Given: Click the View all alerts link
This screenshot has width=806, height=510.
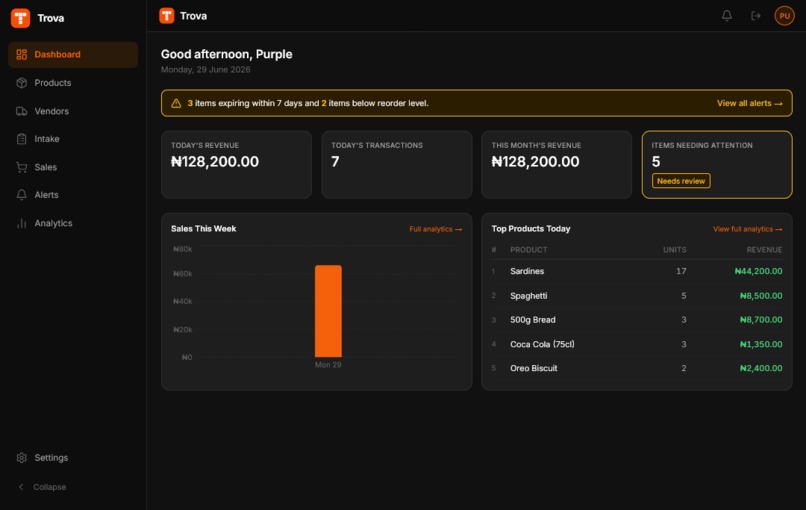Looking at the screenshot, I should click(x=749, y=103).
